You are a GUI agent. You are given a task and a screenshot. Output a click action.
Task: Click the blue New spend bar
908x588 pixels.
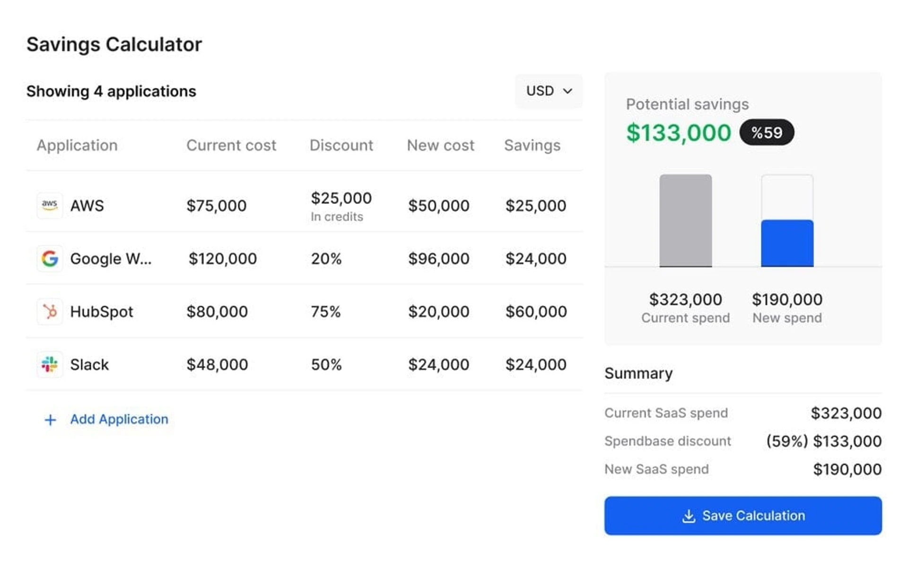tap(787, 243)
